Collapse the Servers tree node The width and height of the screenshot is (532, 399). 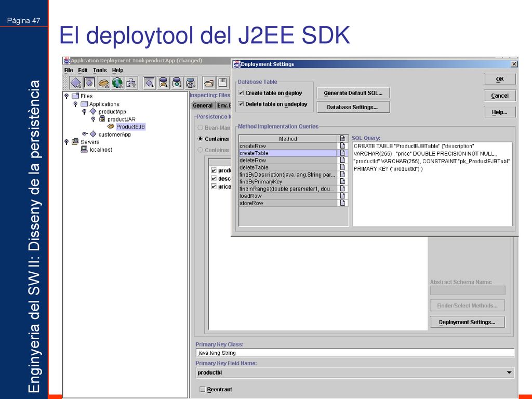(66, 142)
